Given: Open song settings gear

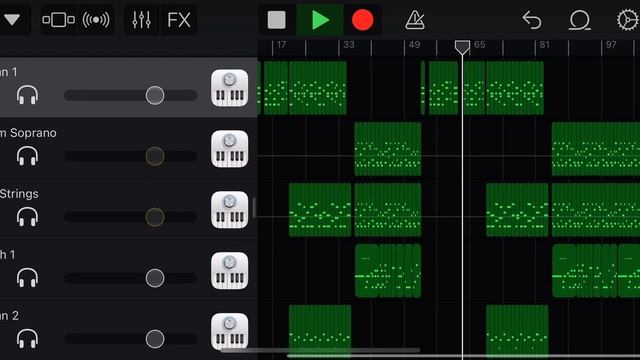Looking at the screenshot, I should (x=628, y=20).
